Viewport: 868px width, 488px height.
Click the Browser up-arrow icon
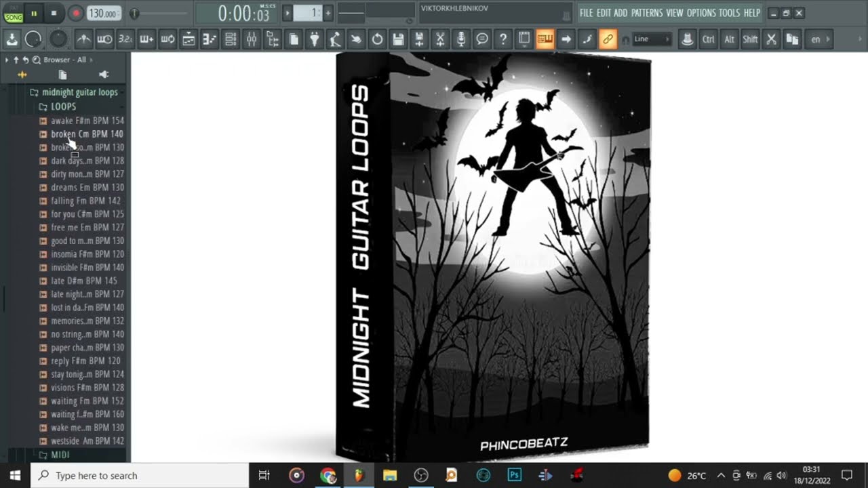16,60
